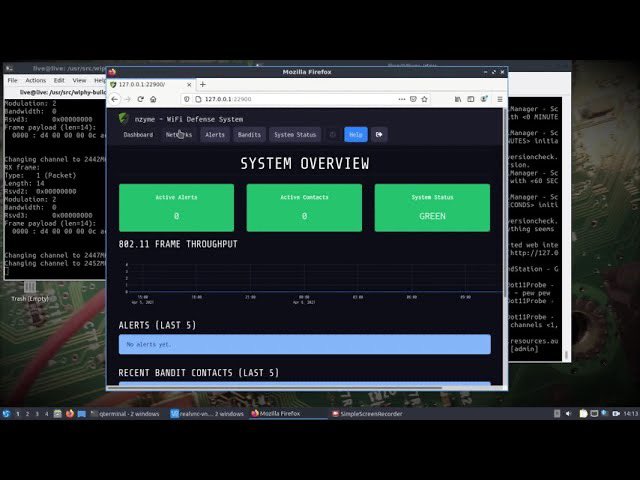This screenshot has height=480, width=640.
Task: Open the terminal View menu
Action: tap(79, 80)
